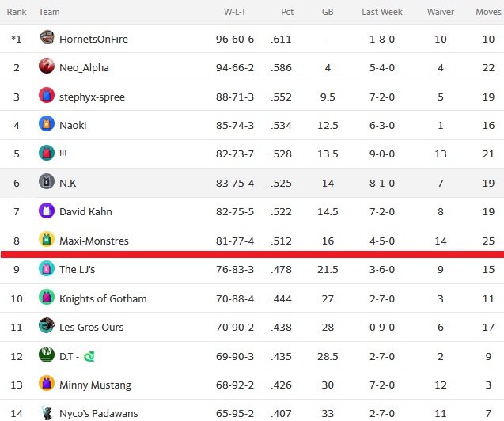Click the Last Week column header
The image size is (504, 421).
click(x=382, y=12)
